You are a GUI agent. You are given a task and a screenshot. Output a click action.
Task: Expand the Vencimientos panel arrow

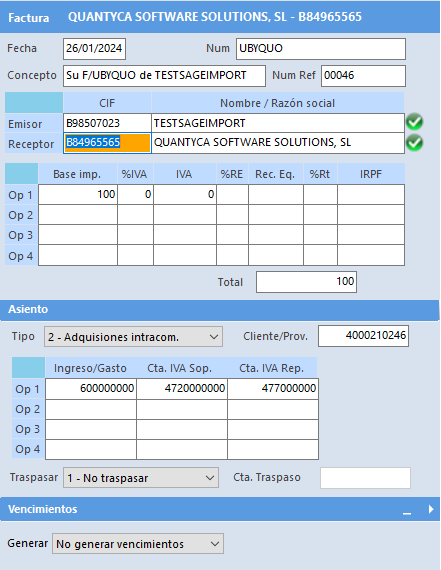(431, 509)
